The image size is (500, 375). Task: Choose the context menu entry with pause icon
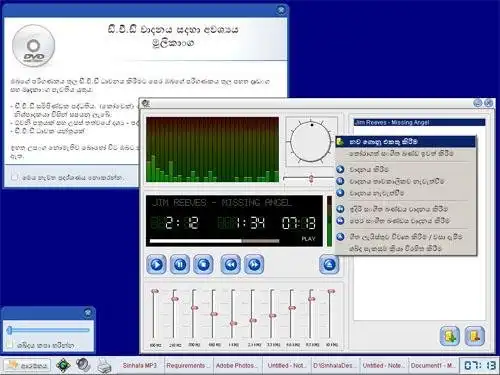[406, 181]
